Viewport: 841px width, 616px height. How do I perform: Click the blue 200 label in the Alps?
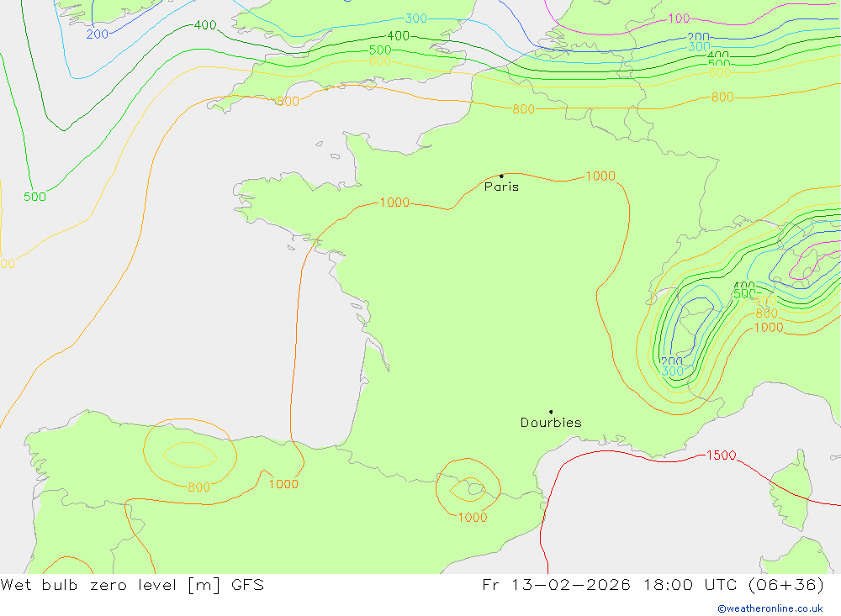(x=671, y=361)
